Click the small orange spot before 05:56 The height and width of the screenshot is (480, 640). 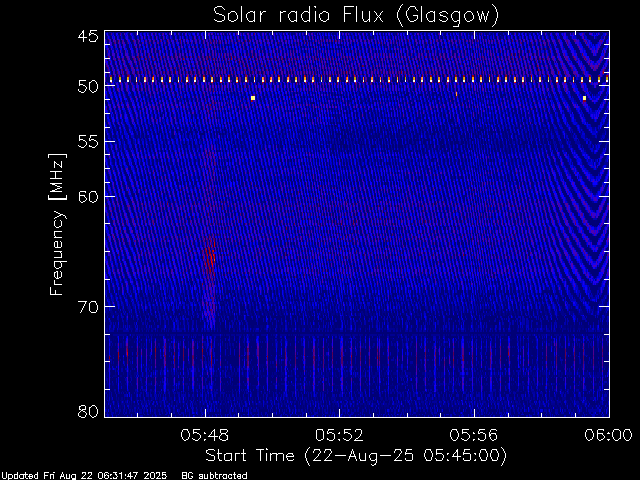click(456, 94)
